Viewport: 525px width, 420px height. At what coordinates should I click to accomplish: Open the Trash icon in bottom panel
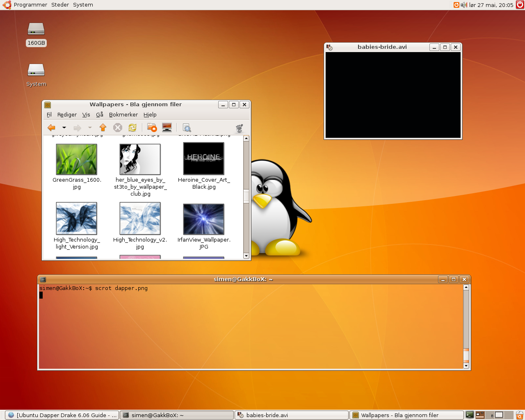point(520,415)
